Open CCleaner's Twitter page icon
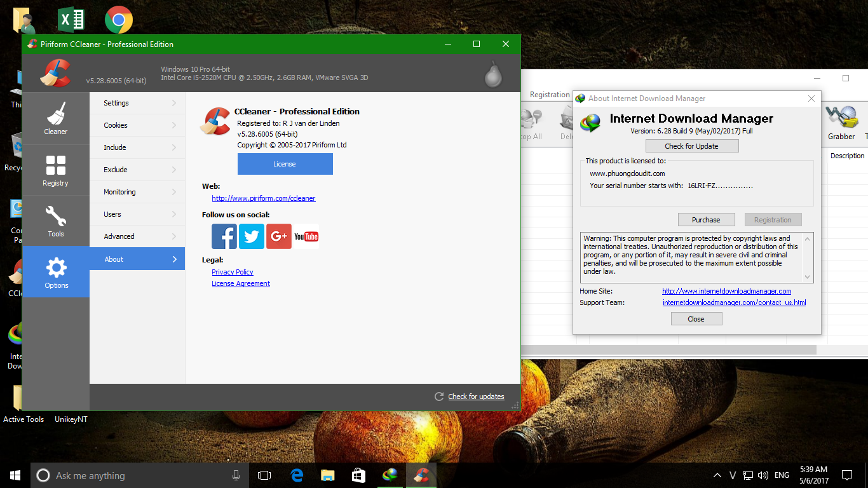Image resolution: width=868 pixels, height=488 pixels. pos(252,236)
